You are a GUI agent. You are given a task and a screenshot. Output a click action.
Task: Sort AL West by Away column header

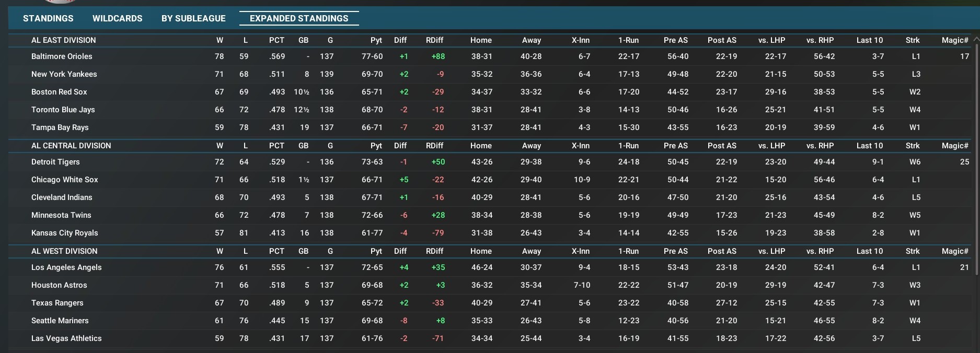[532, 251]
